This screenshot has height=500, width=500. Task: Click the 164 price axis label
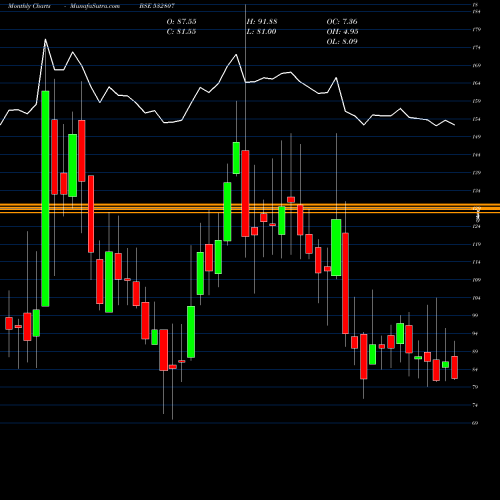(x=477, y=83)
